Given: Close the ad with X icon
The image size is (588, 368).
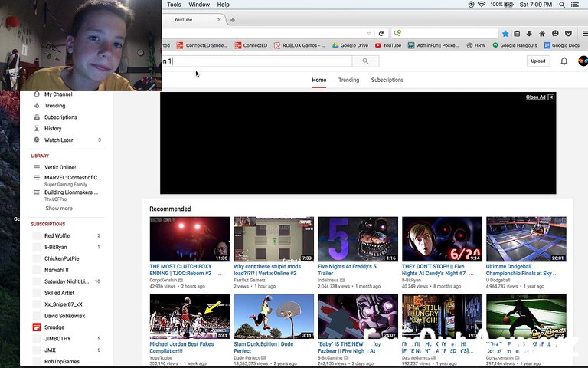Looking at the screenshot, I should click(x=551, y=97).
